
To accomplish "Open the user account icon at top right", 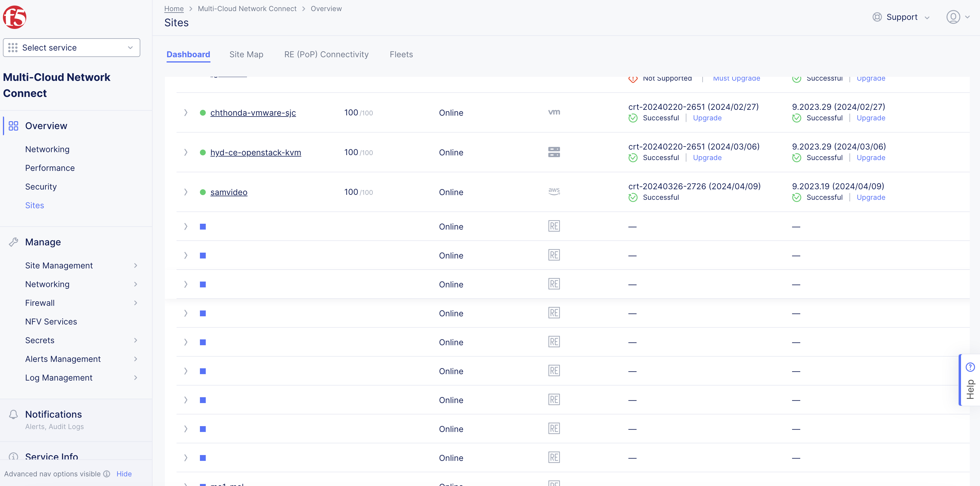I will [x=954, y=17].
